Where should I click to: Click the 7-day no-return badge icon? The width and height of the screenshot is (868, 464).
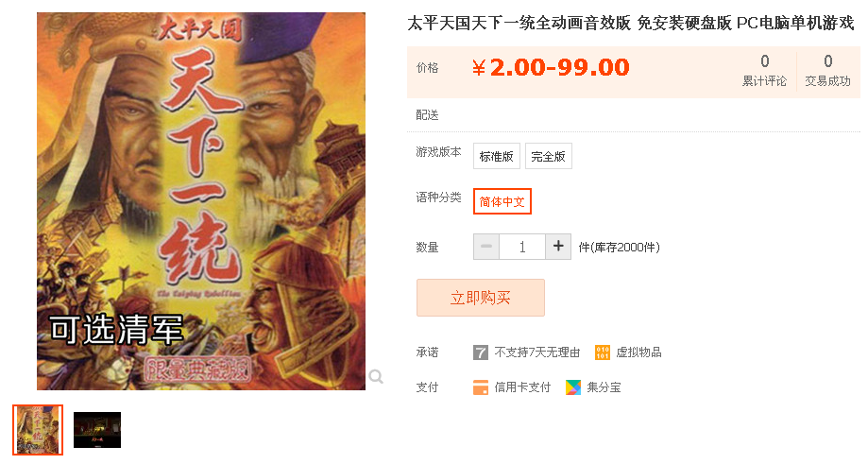pyautogui.click(x=481, y=352)
